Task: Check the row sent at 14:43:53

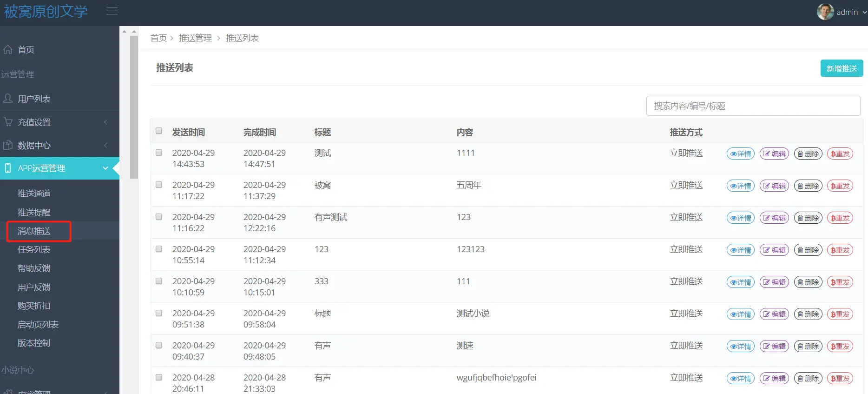Action: pyautogui.click(x=159, y=153)
